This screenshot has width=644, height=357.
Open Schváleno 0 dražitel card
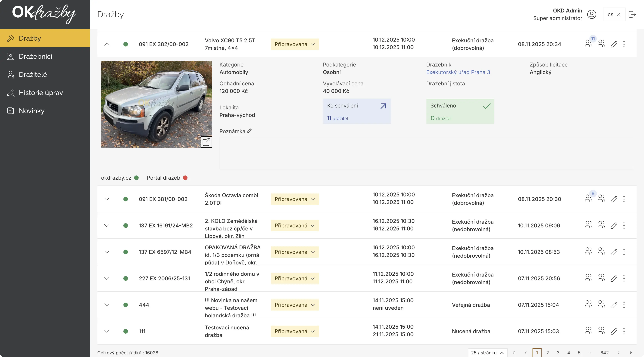pos(460,111)
